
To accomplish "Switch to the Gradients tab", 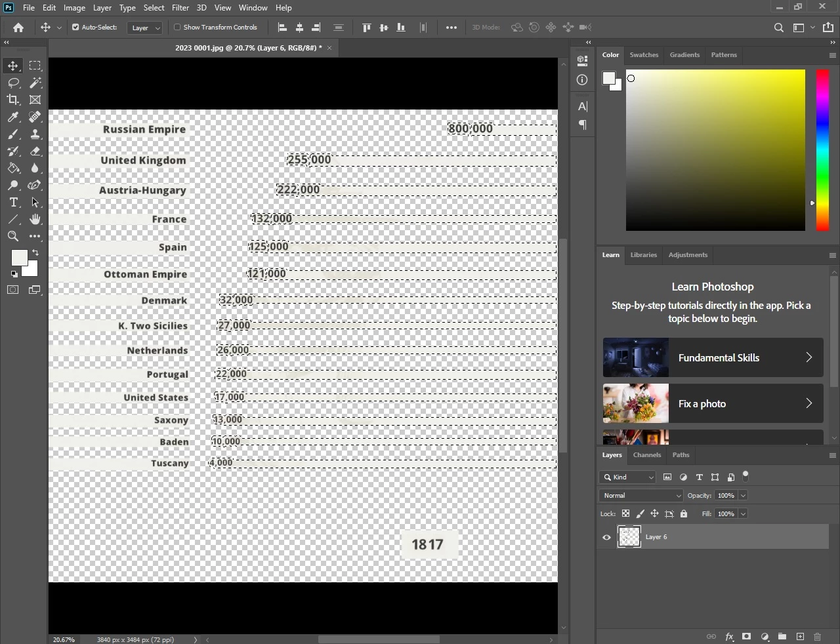I will click(x=684, y=55).
